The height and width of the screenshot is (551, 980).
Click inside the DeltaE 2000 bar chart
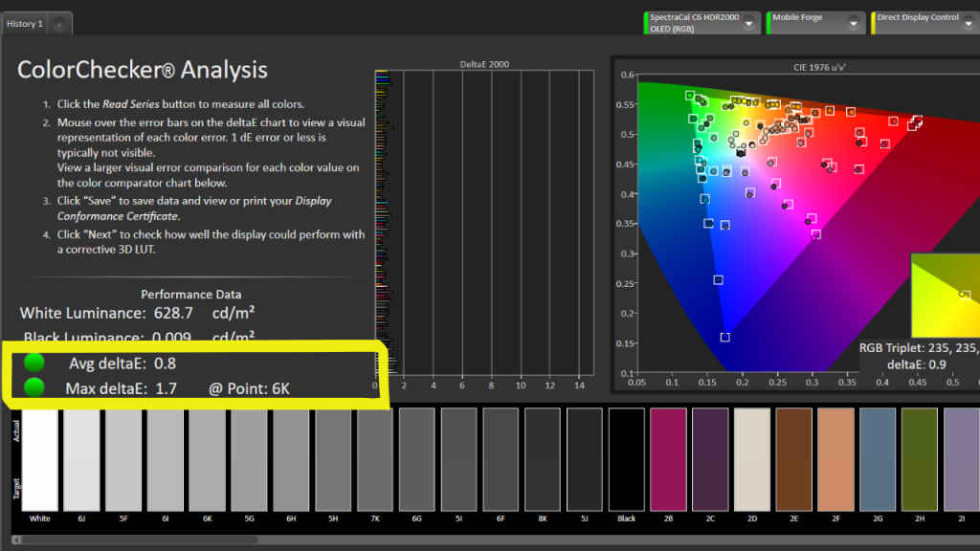488,220
